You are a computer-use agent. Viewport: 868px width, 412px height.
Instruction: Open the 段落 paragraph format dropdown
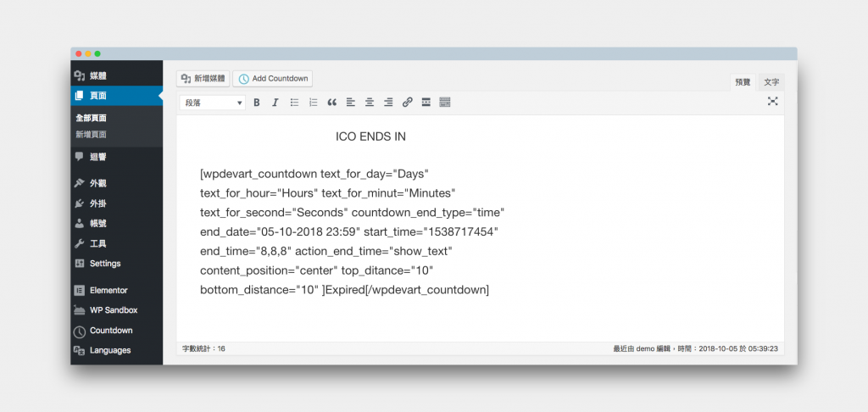click(x=213, y=103)
